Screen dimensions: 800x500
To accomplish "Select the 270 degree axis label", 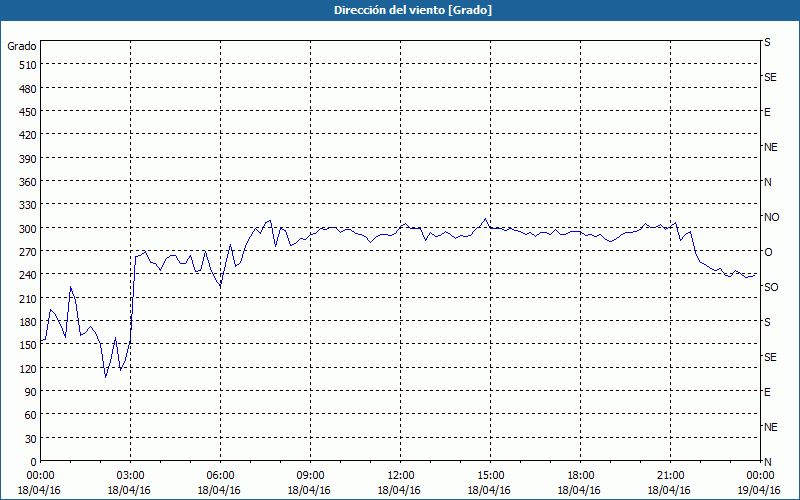I will (28, 252).
